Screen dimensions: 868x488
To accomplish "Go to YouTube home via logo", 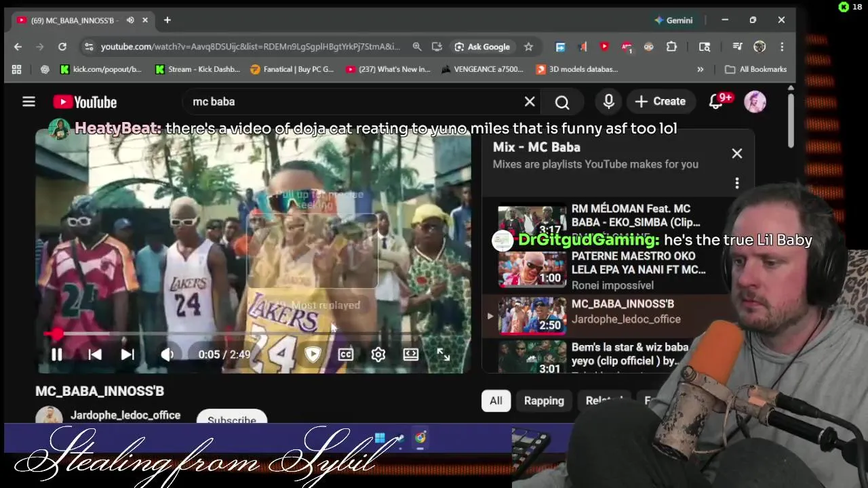I will point(85,102).
